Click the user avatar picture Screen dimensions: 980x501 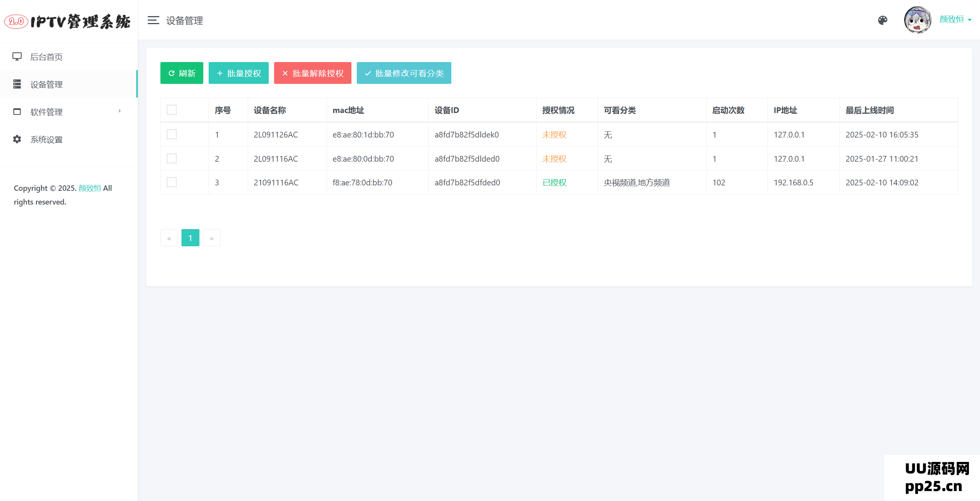point(917,20)
